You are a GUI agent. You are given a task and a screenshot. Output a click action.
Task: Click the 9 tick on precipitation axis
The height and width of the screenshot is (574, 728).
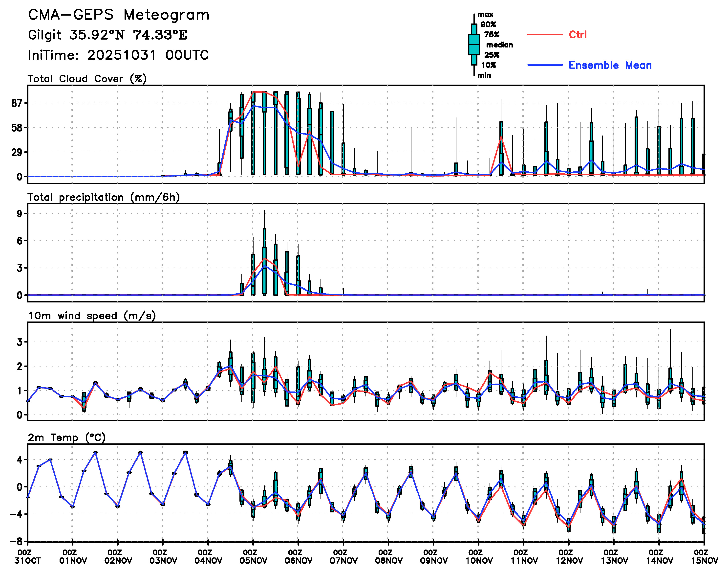pos(20,214)
